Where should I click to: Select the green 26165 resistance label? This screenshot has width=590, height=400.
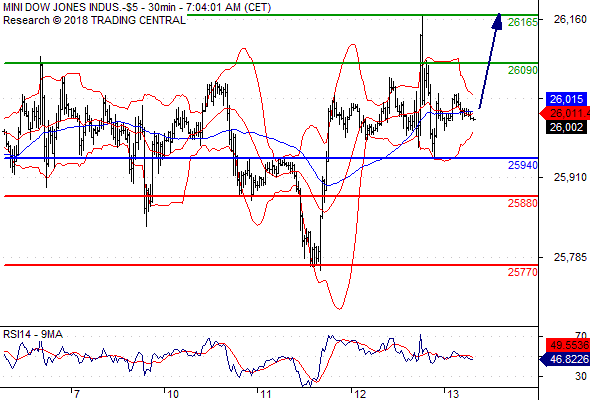point(523,23)
